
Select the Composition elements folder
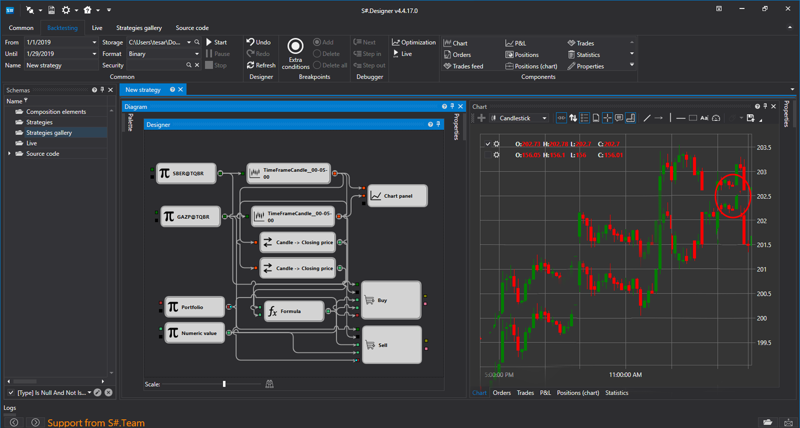point(55,112)
